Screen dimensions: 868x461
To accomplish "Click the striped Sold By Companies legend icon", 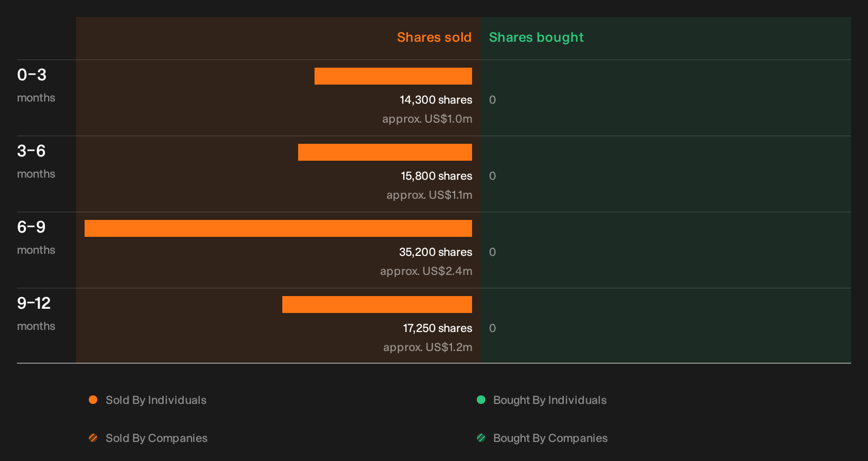I will pyautogui.click(x=93, y=438).
